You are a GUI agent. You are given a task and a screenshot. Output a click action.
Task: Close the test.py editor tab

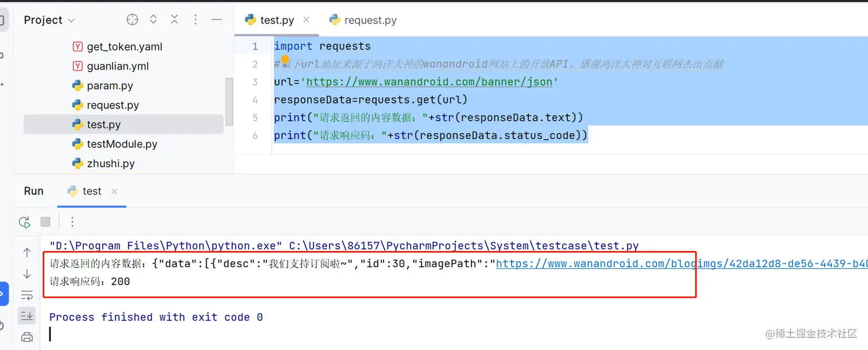tap(306, 20)
